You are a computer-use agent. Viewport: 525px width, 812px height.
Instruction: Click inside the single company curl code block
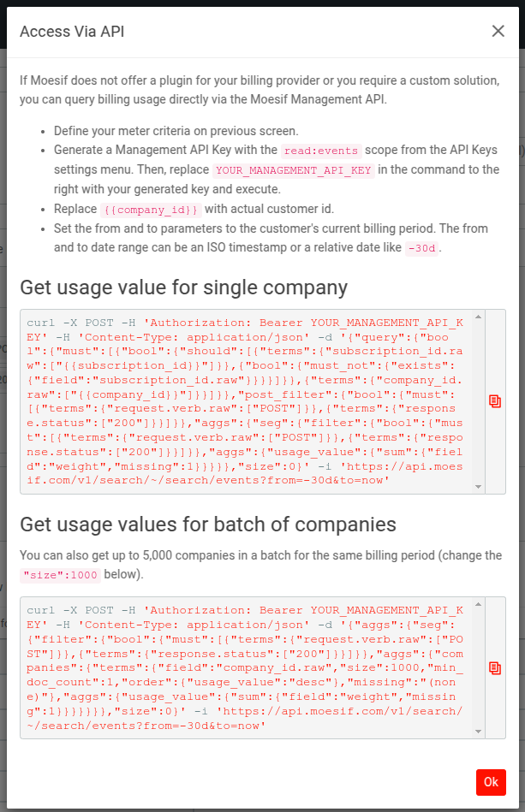point(248,402)
